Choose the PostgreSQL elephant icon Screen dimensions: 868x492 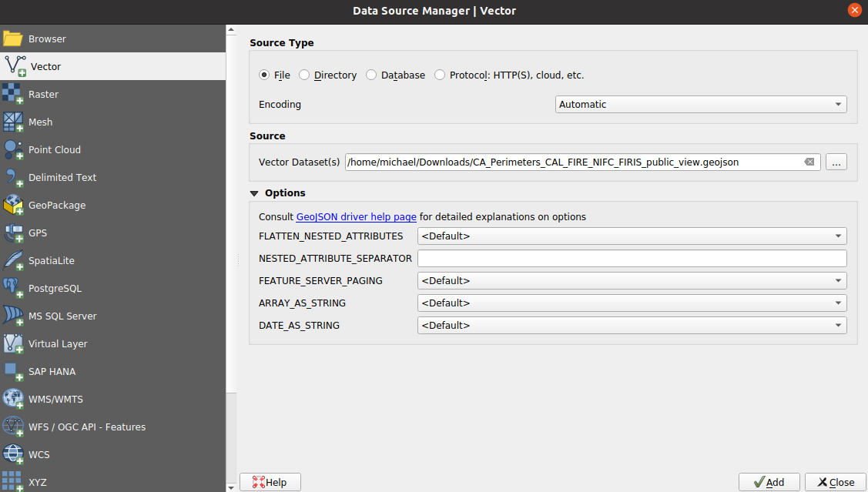click(x=13, y=288)
